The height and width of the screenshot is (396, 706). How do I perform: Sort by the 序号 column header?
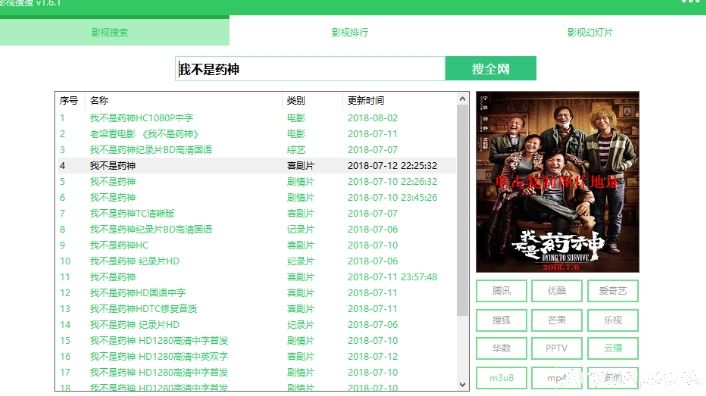point(69,100)
